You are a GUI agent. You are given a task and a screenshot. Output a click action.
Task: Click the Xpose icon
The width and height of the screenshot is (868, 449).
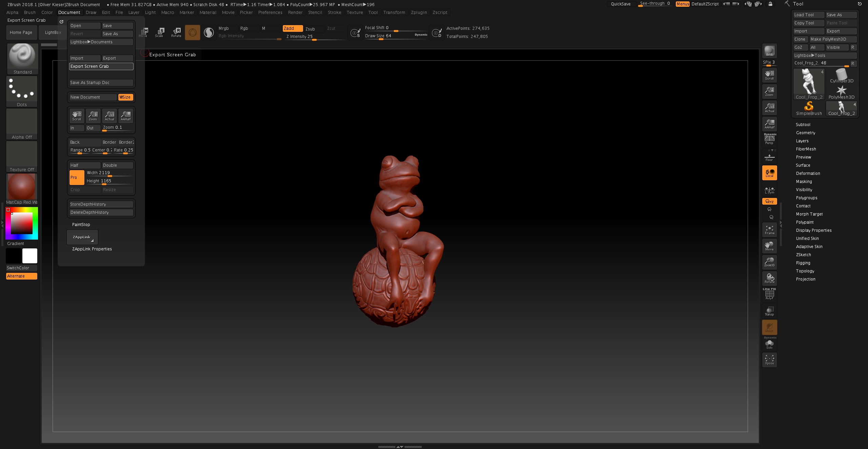coord(769,360)
